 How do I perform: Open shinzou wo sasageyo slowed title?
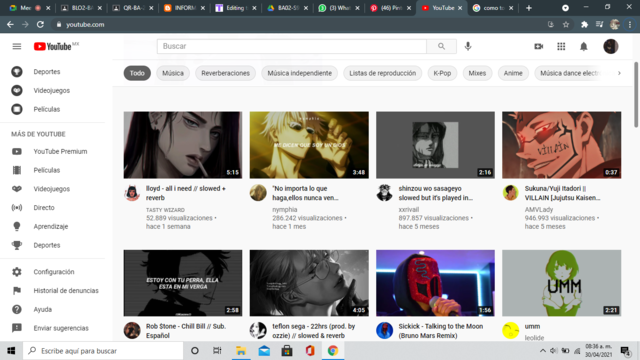click(x=436, y=193)
